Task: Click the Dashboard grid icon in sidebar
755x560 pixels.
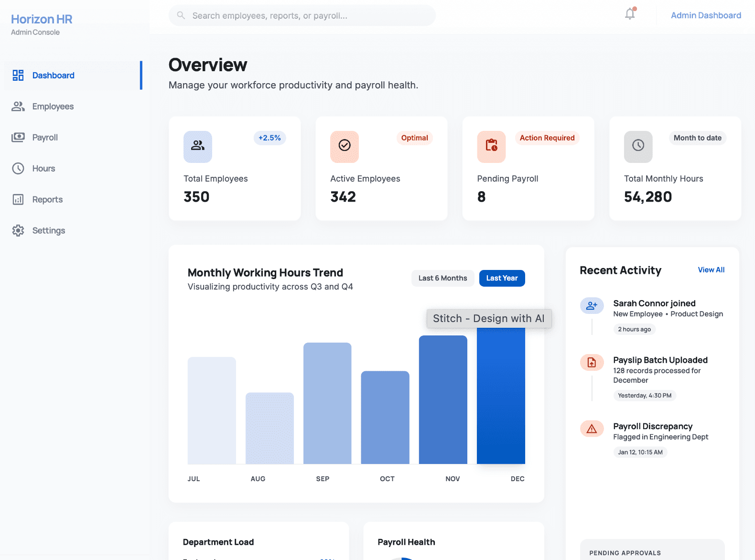Action: pyautogui.click(x=18, y=75)
